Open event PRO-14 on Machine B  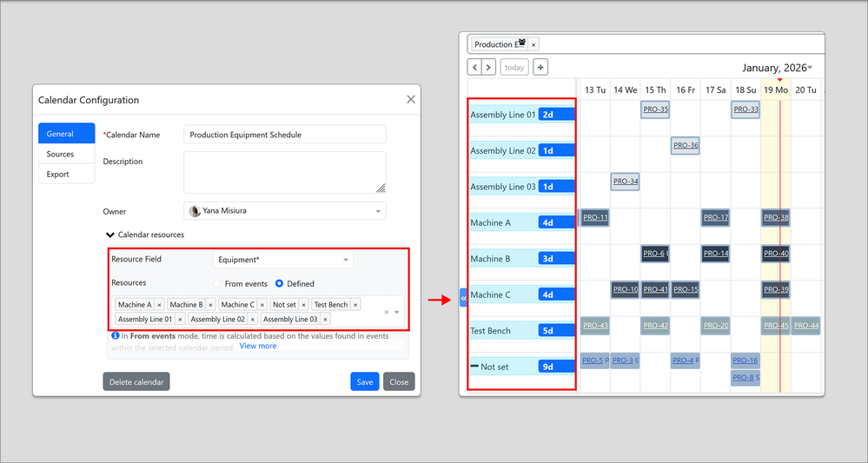[715, 254]
